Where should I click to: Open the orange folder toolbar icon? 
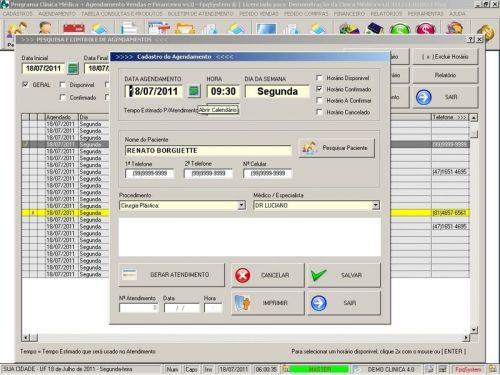click(185, 28)
